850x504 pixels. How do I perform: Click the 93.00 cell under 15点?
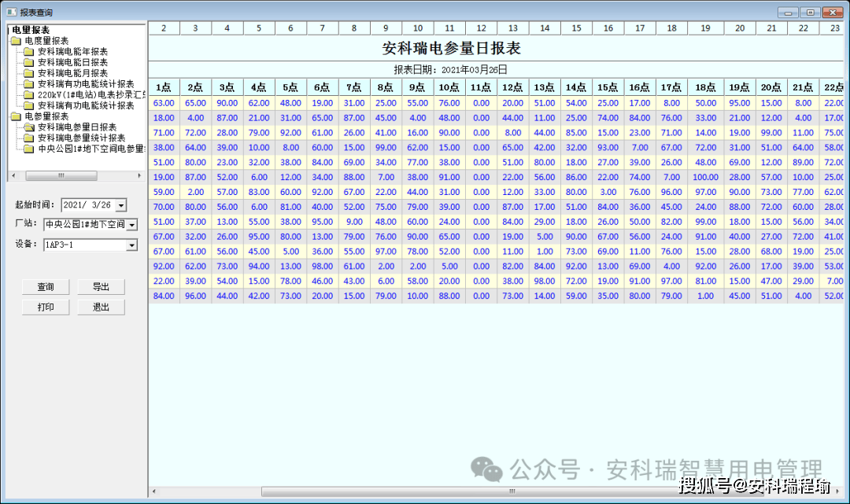coord(608,147)
